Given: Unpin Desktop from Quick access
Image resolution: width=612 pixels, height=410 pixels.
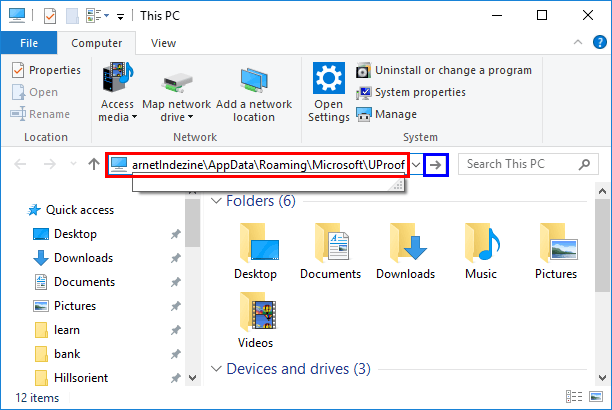Looking at the screenshot, I should click(x=176, y=234).
